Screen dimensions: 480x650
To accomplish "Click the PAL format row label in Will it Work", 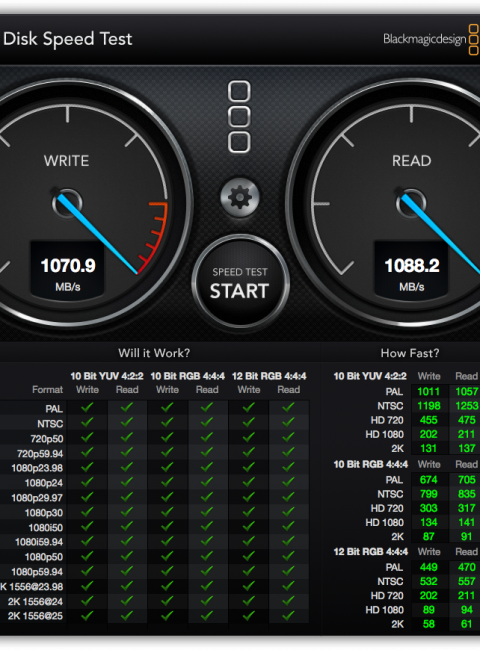I will (54, 409).
